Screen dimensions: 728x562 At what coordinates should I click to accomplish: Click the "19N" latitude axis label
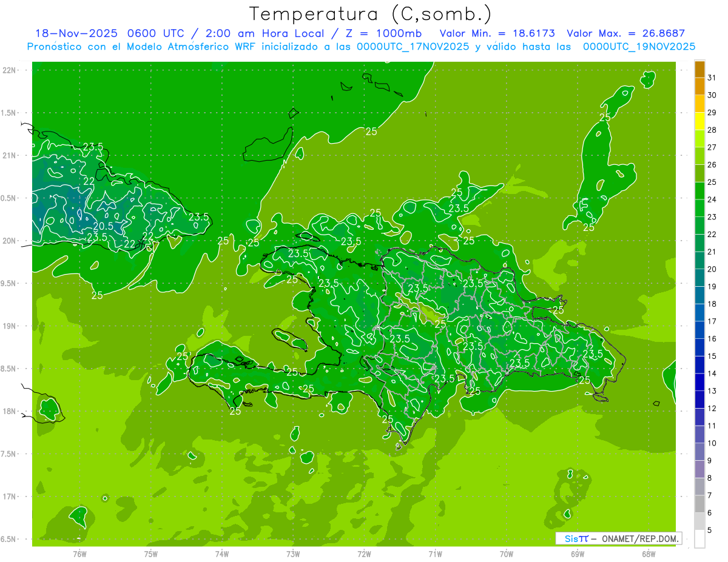coord(9,326)
